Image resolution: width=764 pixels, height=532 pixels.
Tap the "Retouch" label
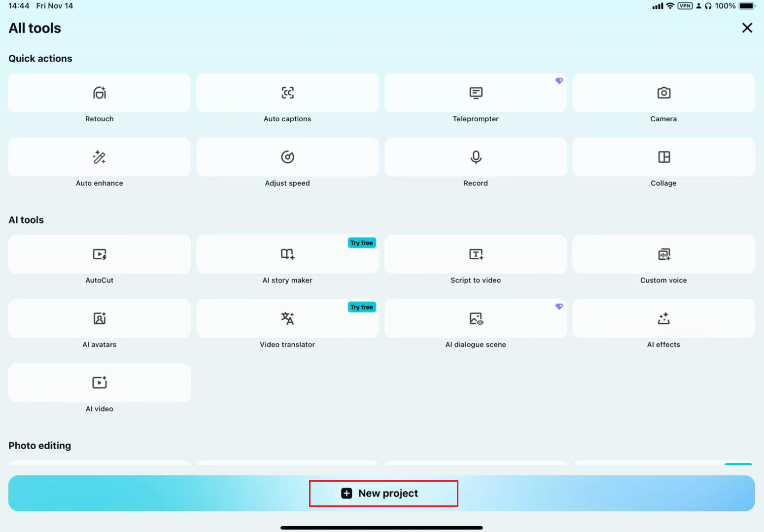(x=100, y=119)
